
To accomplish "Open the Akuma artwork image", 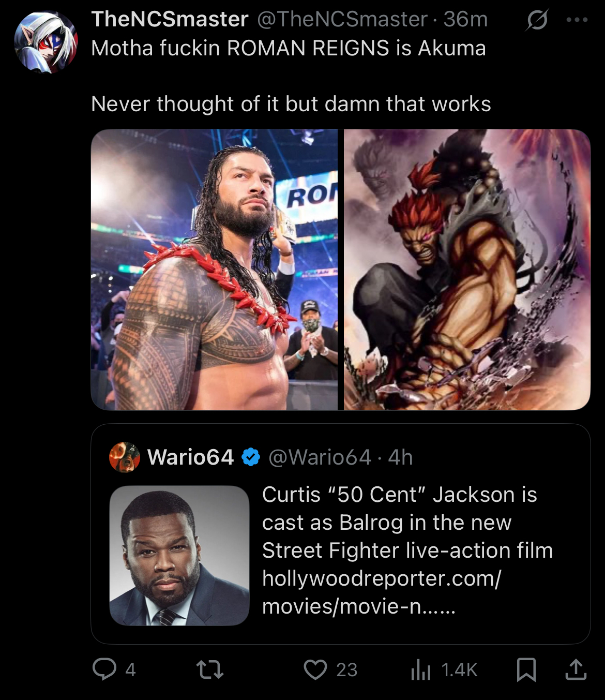I will click(467, 270).
